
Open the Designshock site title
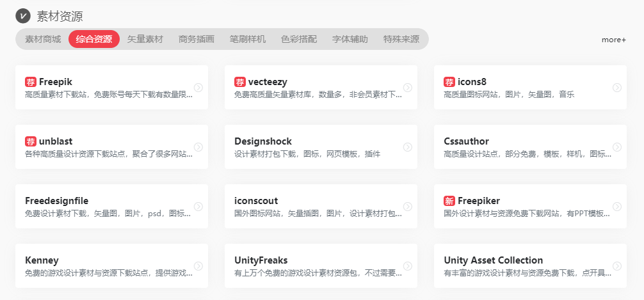point(263,141)
